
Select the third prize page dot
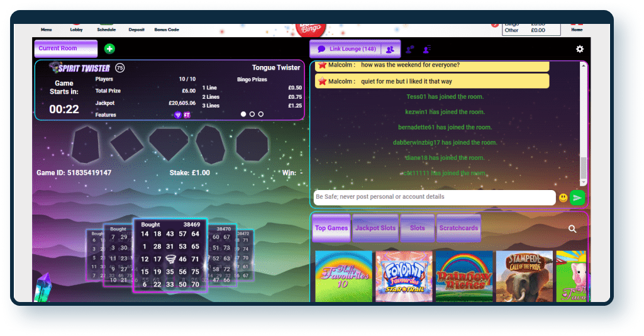click(x=261, y=114)
